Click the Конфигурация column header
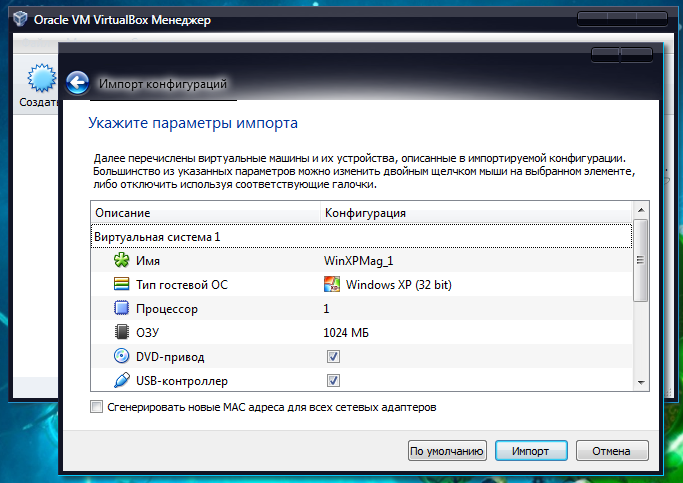 (476, 213)
